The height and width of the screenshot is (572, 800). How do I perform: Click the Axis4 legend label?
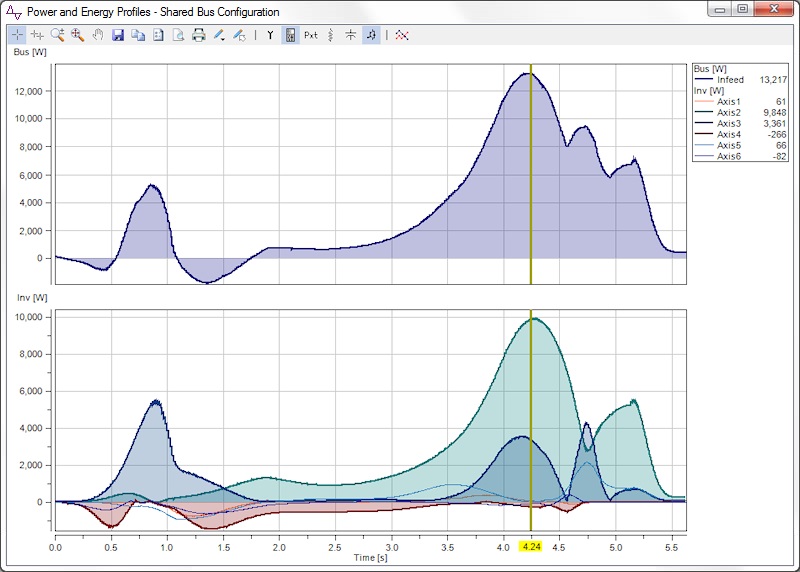click(x=728, y=134)
